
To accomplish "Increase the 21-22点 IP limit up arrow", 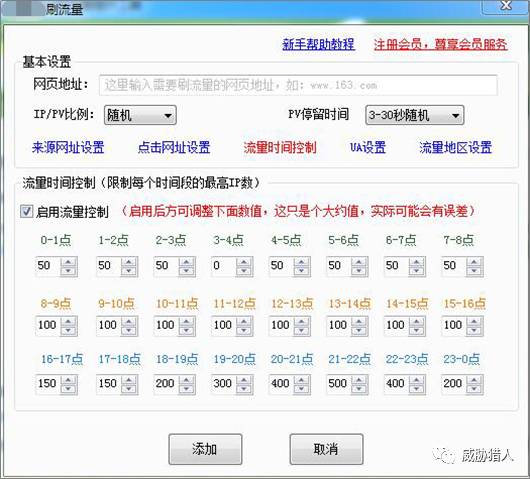I will point(359,380).
